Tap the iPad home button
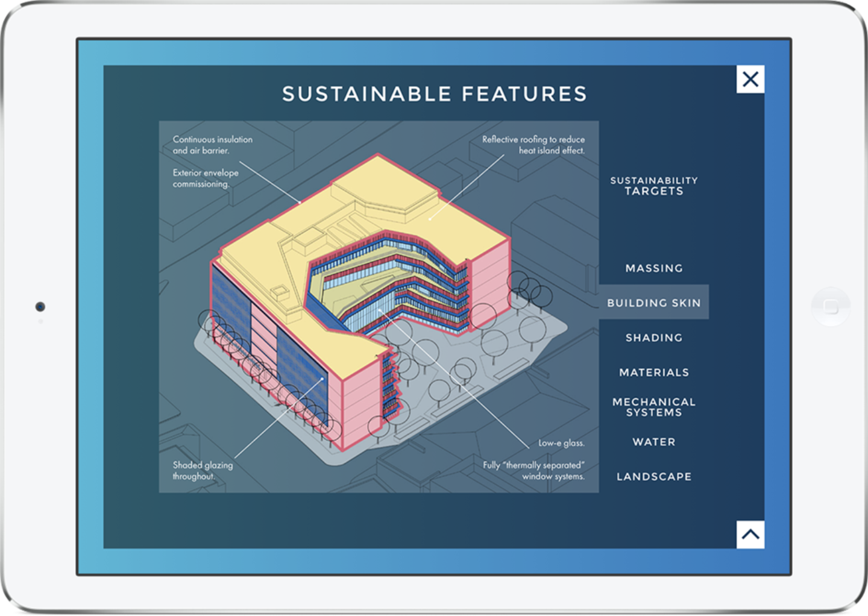Image resolution: width=868 pixels, height=616 pixels. [831, 307]
